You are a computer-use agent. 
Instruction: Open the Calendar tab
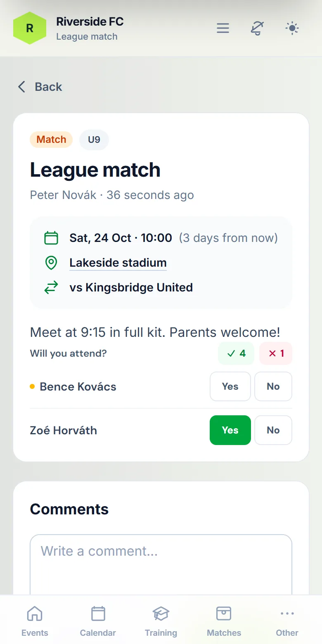click(98, 621)
